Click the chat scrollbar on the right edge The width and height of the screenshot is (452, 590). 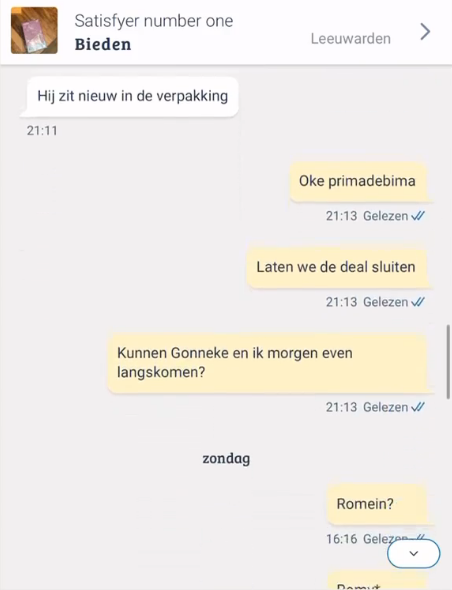(448, 362)
